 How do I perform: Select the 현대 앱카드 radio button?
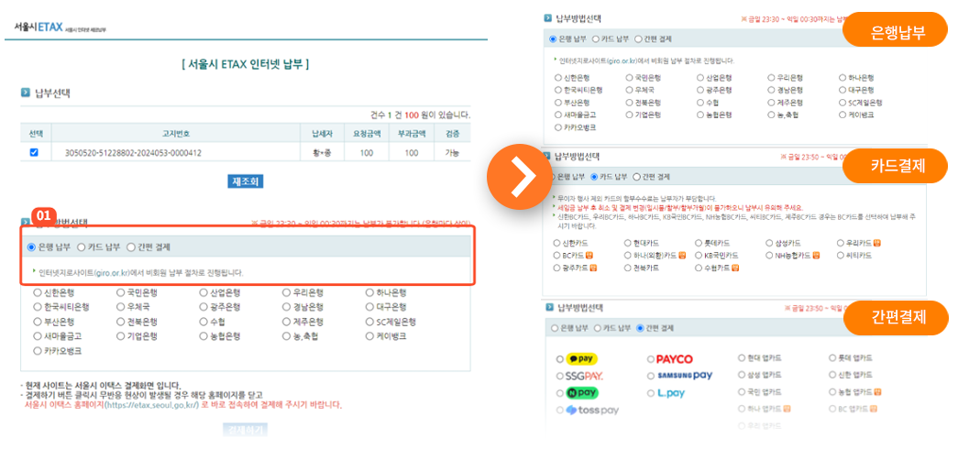click(x=742, y=358)
